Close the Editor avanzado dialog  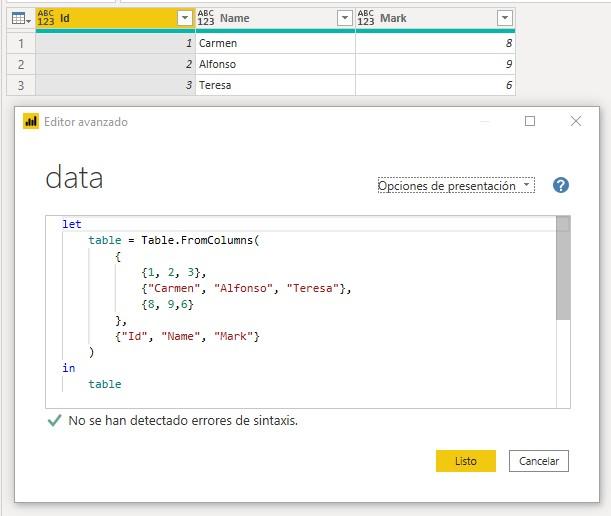576,121
